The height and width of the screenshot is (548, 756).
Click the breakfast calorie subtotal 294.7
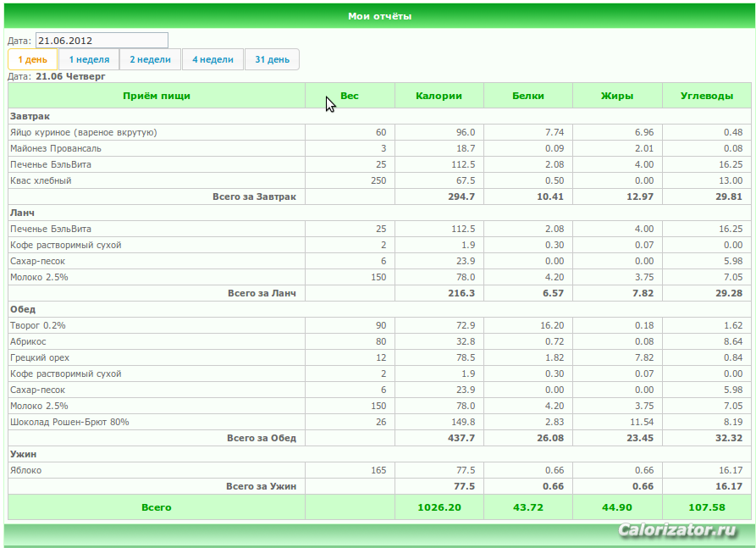coord(461,197)
